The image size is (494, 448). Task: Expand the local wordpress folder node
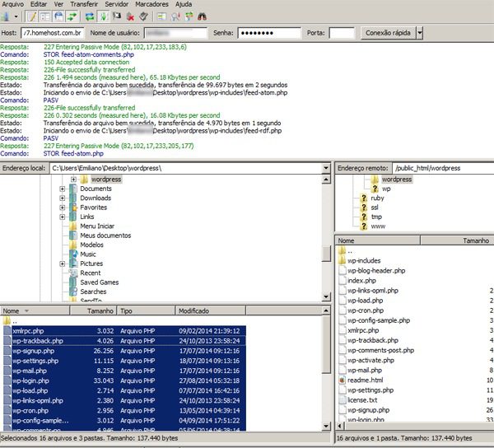[x=73, y=180]
